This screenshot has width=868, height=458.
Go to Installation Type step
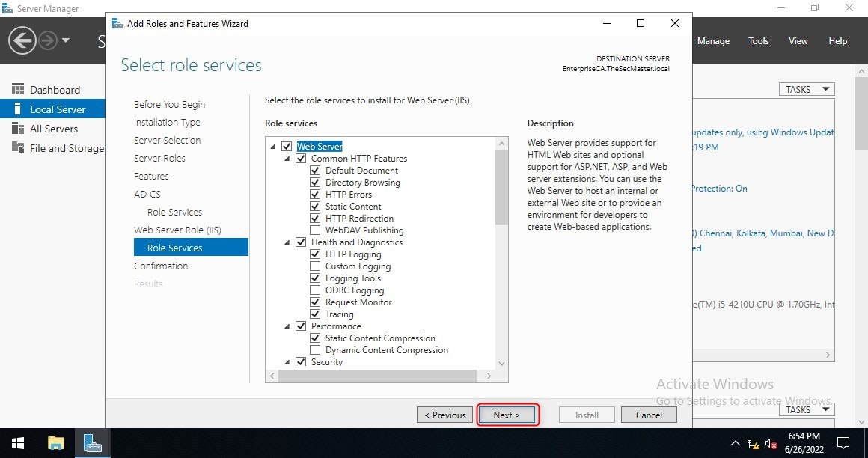click(167, 123)
